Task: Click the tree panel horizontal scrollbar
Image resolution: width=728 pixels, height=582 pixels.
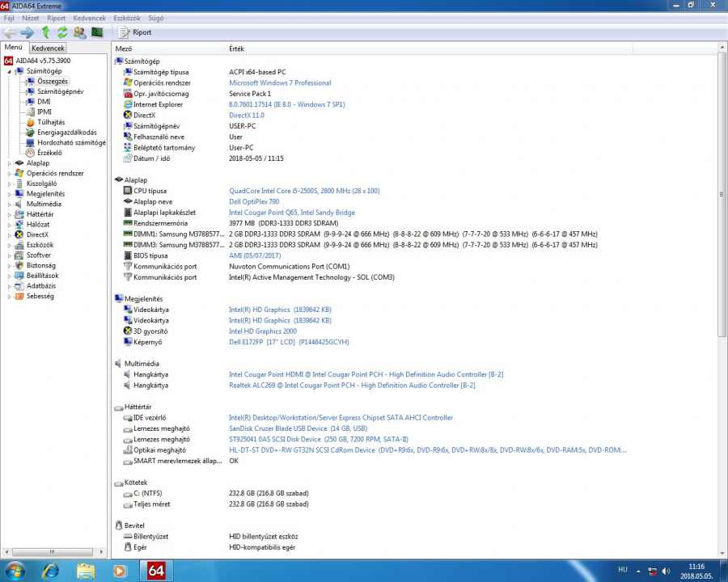Action: 54,552
